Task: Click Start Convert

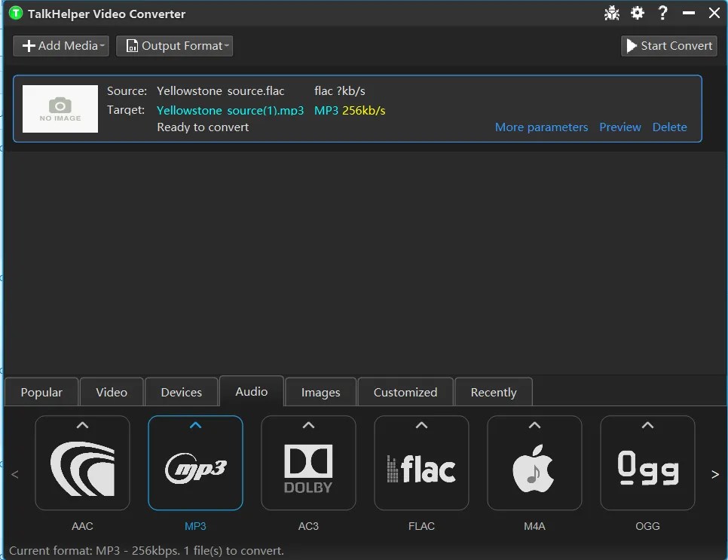Action: (668, 45)
